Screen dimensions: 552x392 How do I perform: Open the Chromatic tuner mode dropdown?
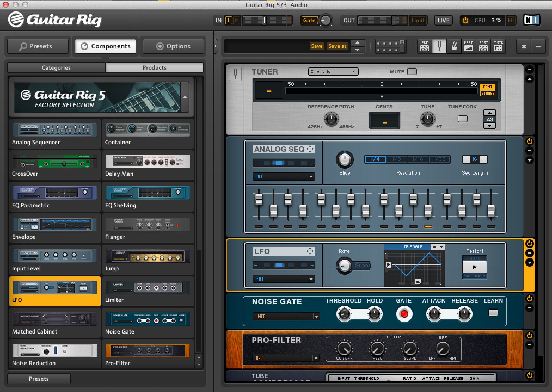[333, 72]
